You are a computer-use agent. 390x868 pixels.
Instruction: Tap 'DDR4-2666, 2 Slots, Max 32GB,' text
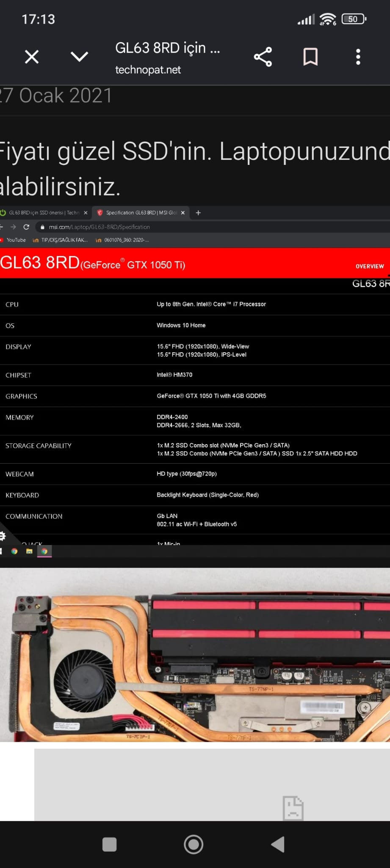click(199, 425)
